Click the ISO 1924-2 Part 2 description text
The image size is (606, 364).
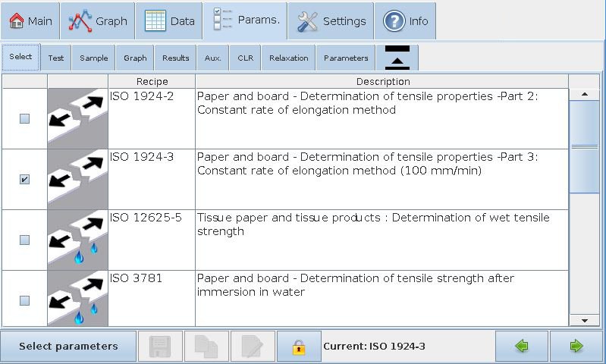[367, 103]
